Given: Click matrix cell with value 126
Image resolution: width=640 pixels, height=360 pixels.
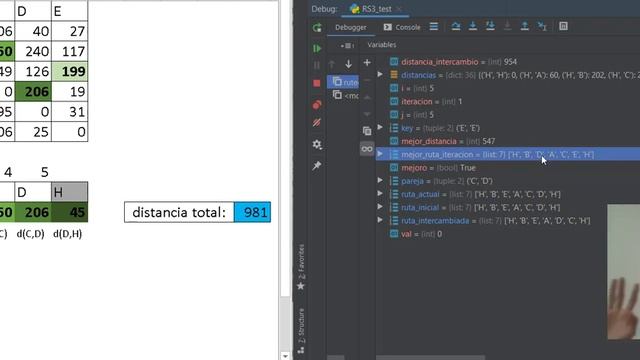Looking at the screenshot, I should tap(33, 71).
